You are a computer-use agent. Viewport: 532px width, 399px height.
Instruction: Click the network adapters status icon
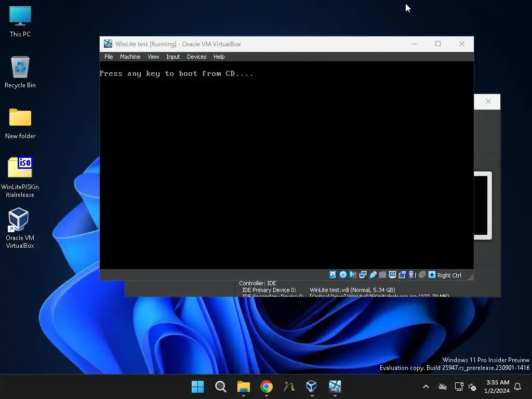pos(363,275)
